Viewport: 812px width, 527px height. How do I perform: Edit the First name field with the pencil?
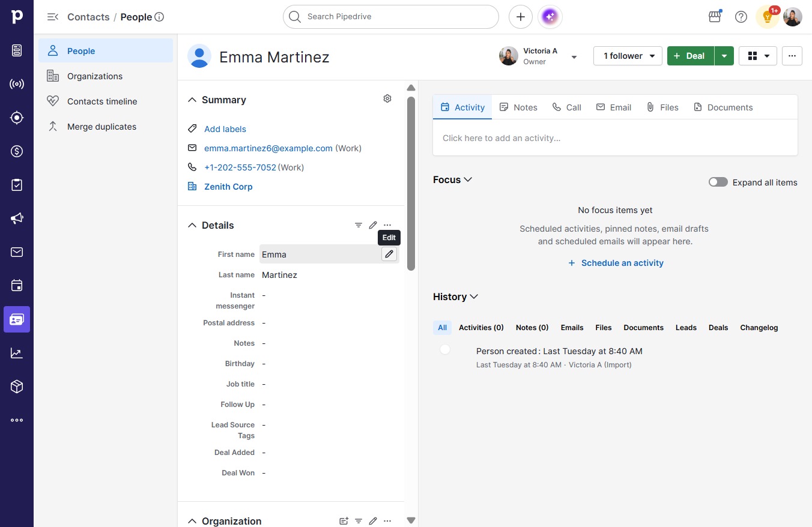click(389, 254)
